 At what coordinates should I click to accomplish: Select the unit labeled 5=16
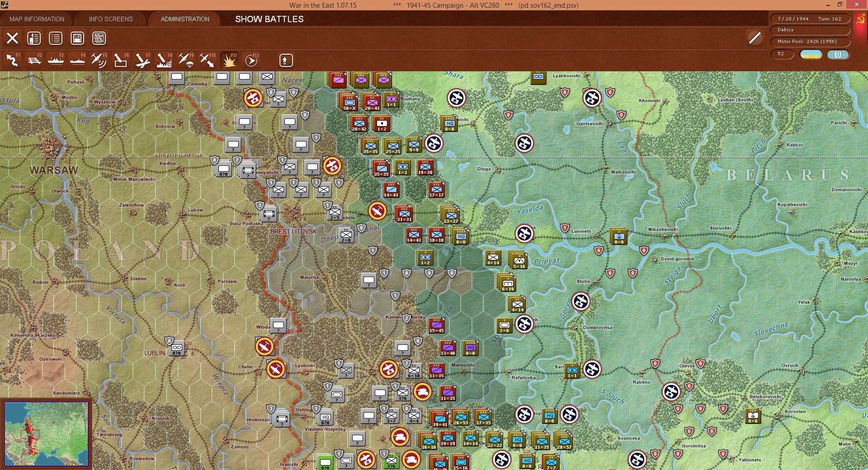519,260
